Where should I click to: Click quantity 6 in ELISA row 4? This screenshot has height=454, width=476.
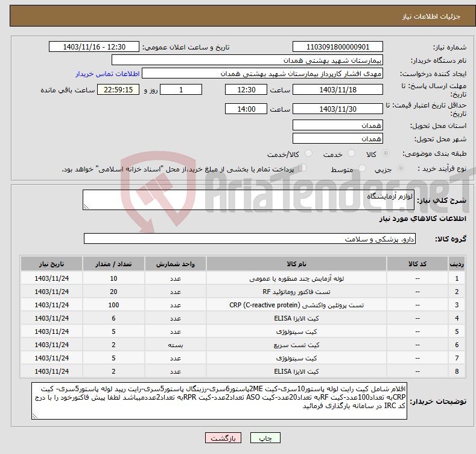(113, 319)
